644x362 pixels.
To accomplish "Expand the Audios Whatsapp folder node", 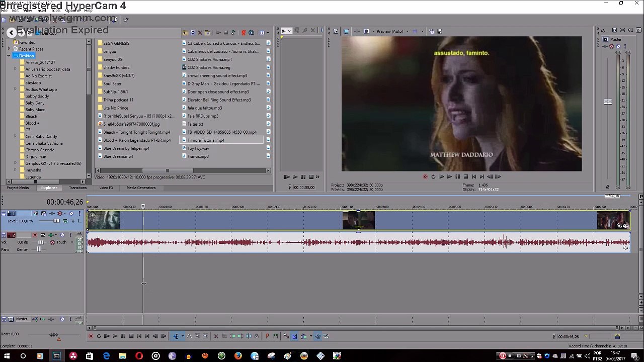I will (15, 89).
